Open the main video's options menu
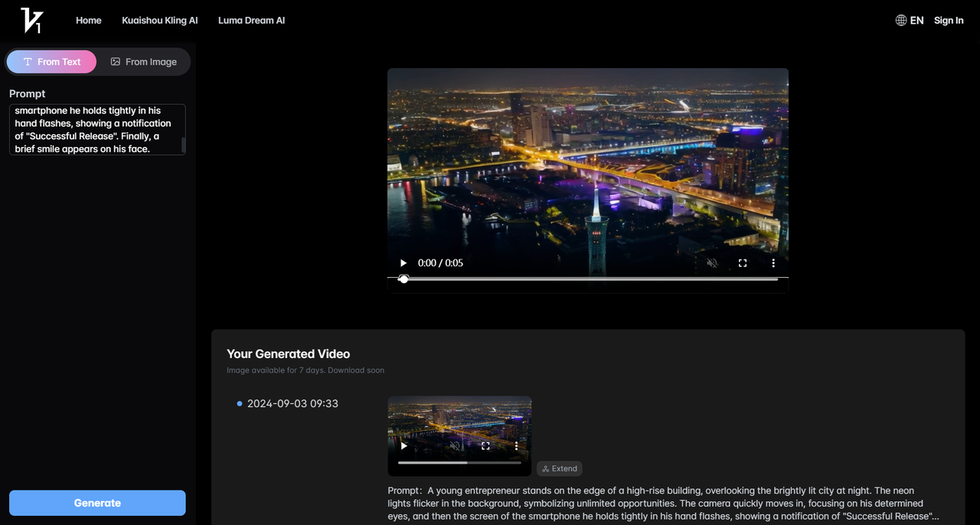 773,262
